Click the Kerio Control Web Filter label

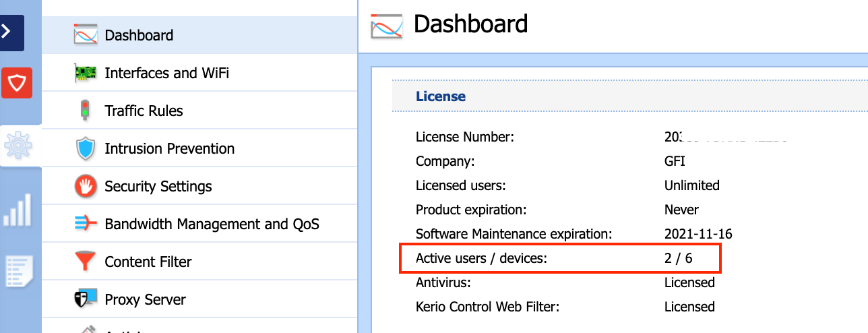pos(488,307)
